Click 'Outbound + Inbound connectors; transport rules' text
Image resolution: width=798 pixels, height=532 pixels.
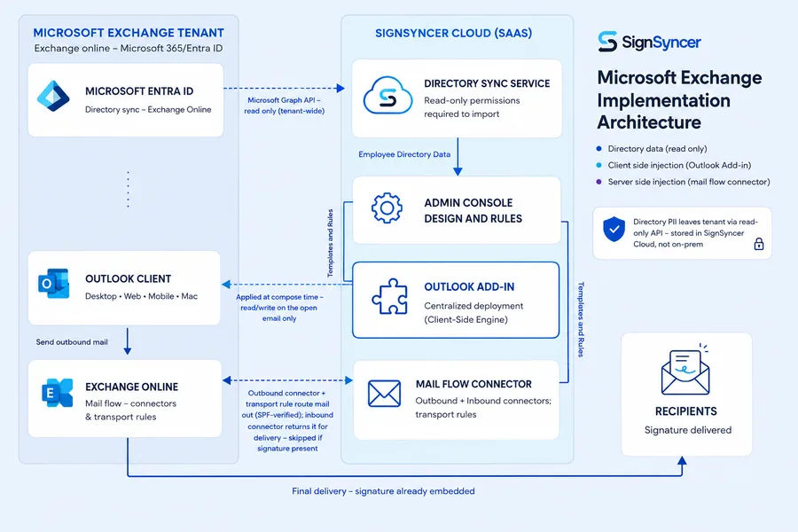coord(483,407)
